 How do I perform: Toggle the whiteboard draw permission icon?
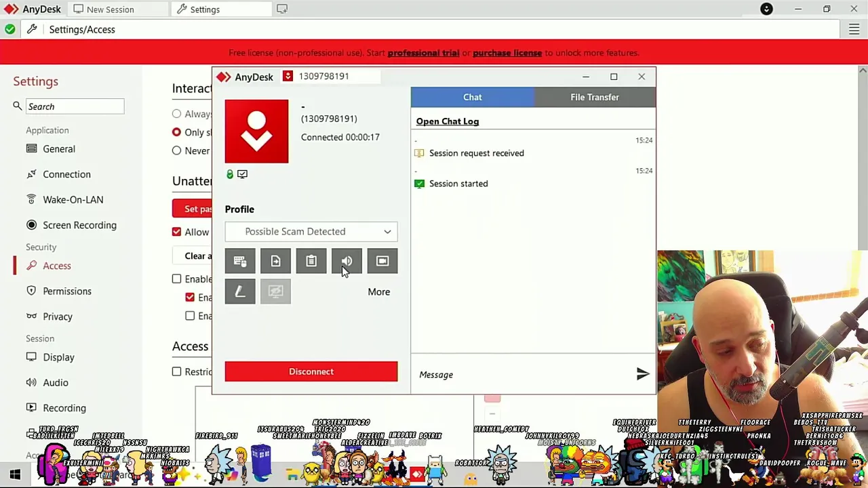tap(240, 291)
